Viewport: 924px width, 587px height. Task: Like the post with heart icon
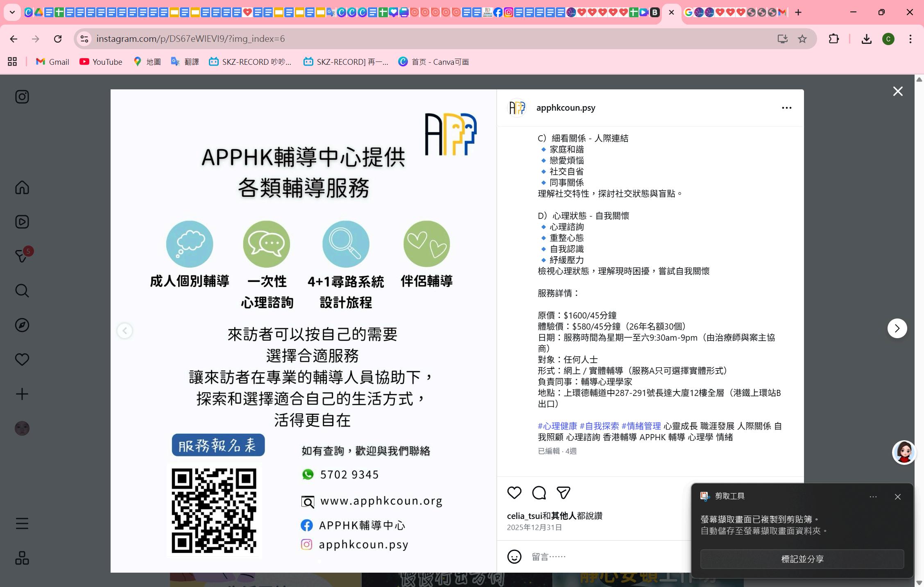click(514, 492)
